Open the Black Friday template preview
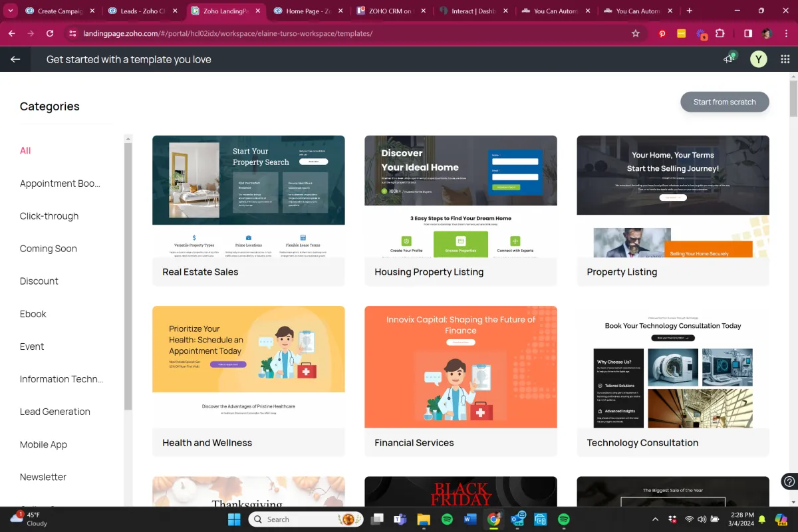The width and height of the screenshot is (798, 532). coord(461,491)
